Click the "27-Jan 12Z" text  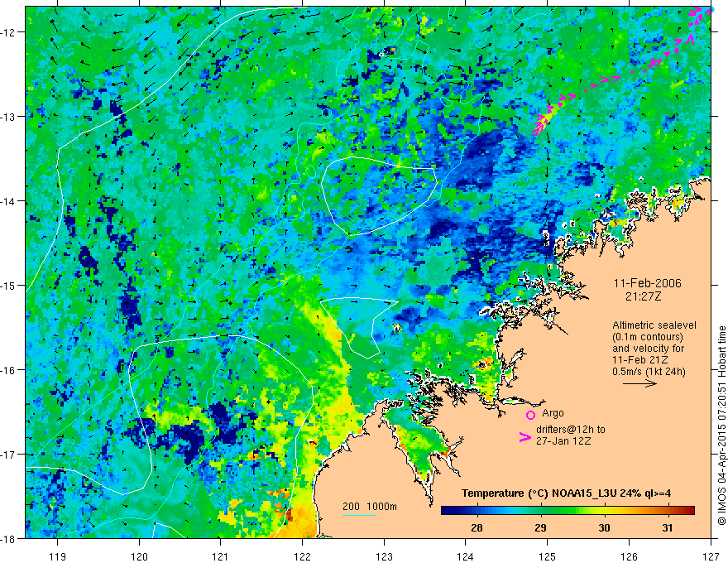563,441
